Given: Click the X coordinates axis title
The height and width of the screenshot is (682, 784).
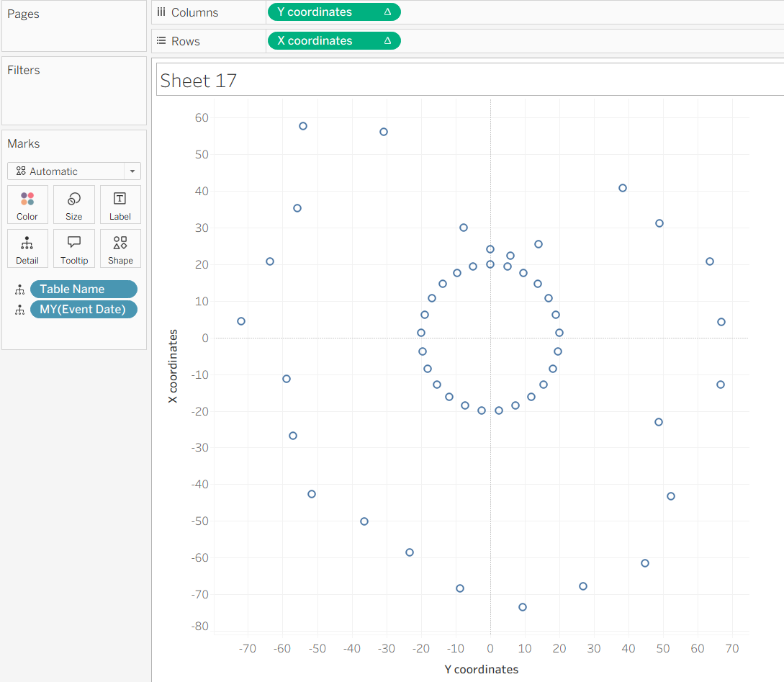Looking at the screenshot, I should (173, 366).
